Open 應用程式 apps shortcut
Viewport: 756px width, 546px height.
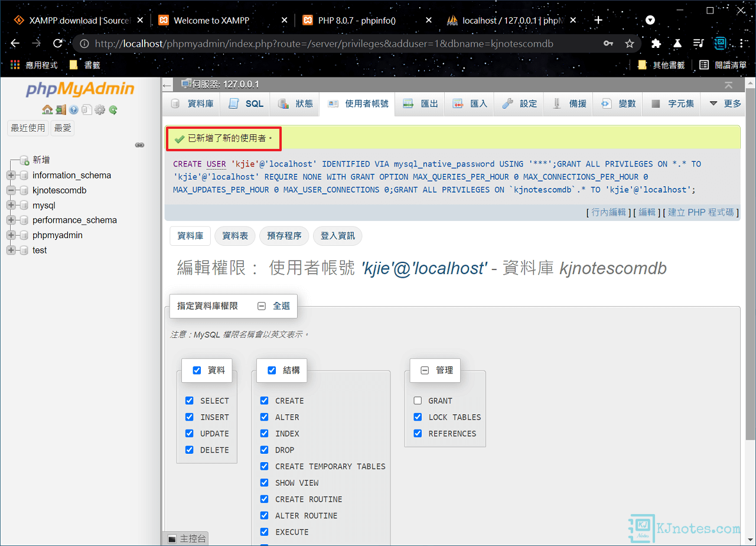(34, 65)
